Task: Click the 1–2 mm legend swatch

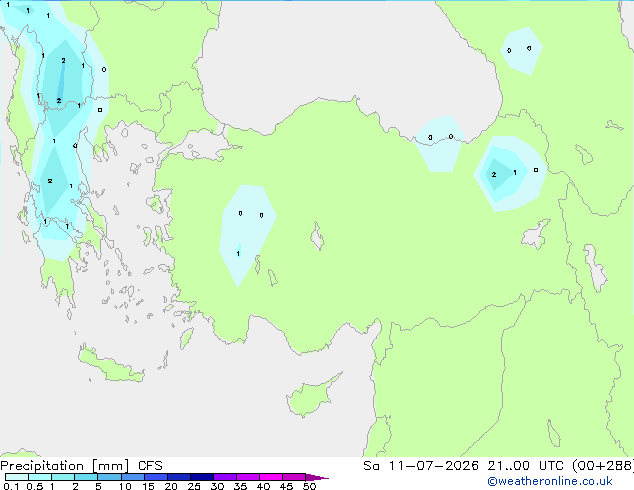Action: [63, 477]
